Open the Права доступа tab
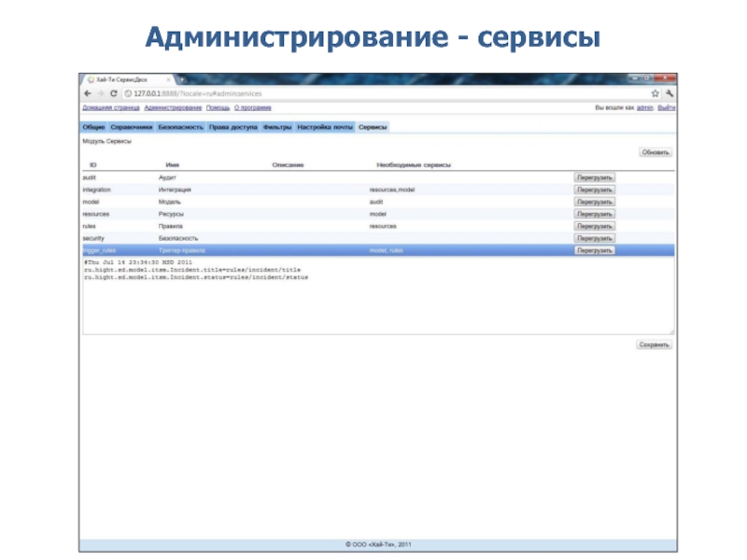The width and height of the screenshot is (747, 560). click(x=233, y=126)
